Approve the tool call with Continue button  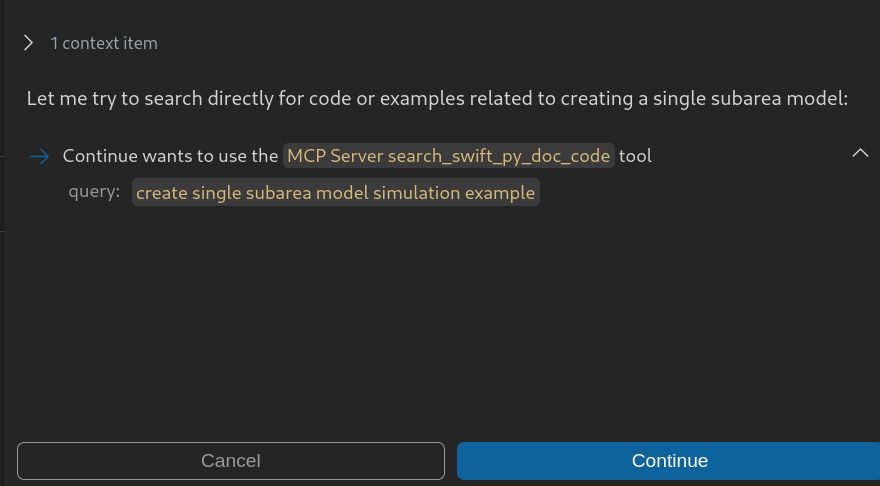[668, 461]
